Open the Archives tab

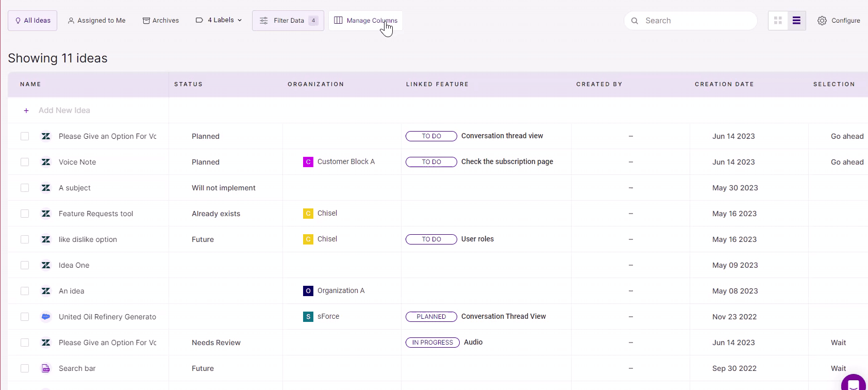click(x=161, y=21)
